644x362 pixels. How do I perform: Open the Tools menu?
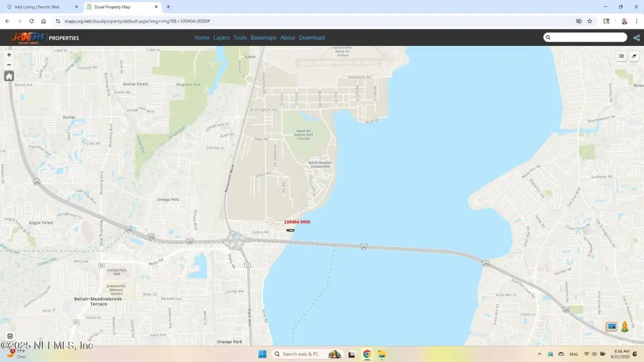[240, 38]
